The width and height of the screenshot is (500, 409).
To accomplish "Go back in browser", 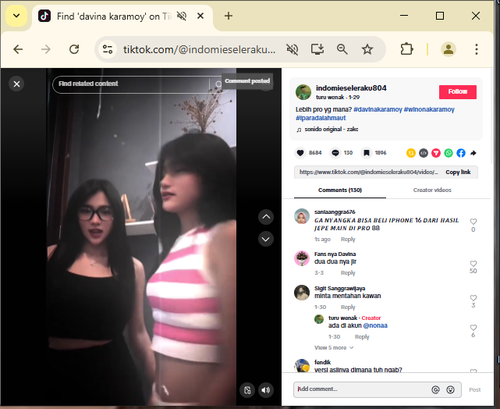I will (x=18, y=49).
